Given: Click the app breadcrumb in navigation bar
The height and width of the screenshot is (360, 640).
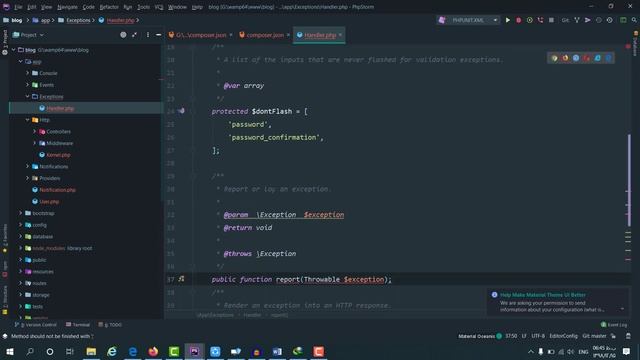Looking at the screenshot, I should pos(45,20).
